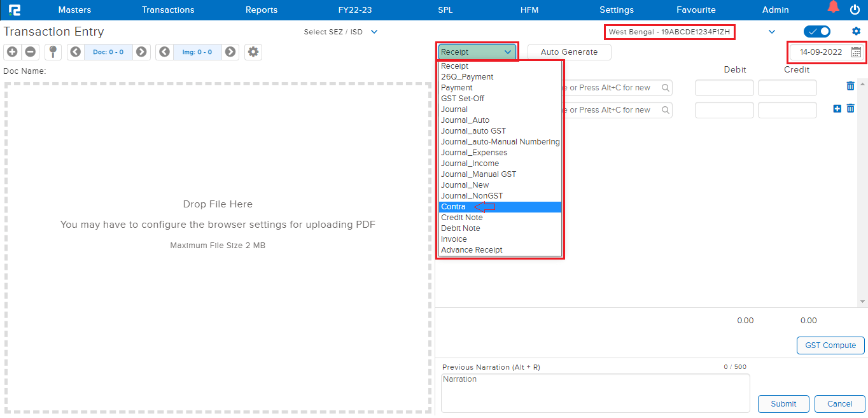Click into the Narration text box
Screen dimensions: 868x418
point(595,393)
